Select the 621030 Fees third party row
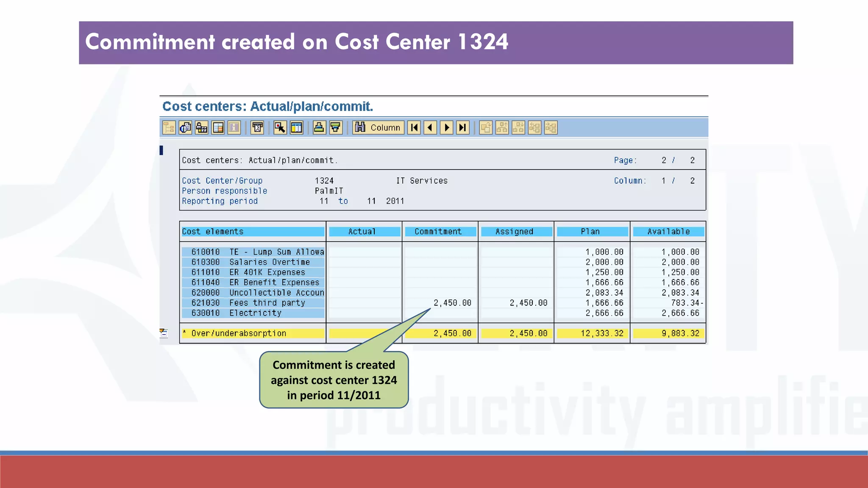The width and height of the screenshot is (868, 488). click(x=253, y=303)
